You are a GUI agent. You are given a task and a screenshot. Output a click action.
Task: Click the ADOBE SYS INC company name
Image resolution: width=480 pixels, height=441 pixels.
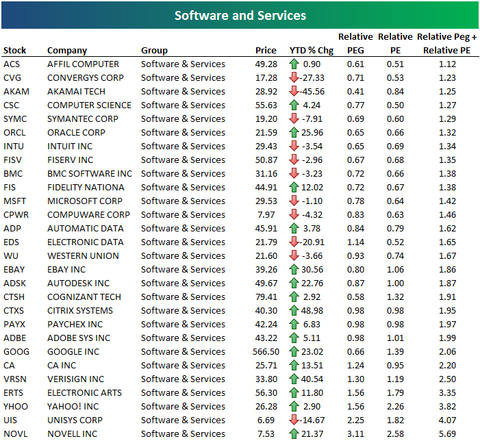click(79, 338)
